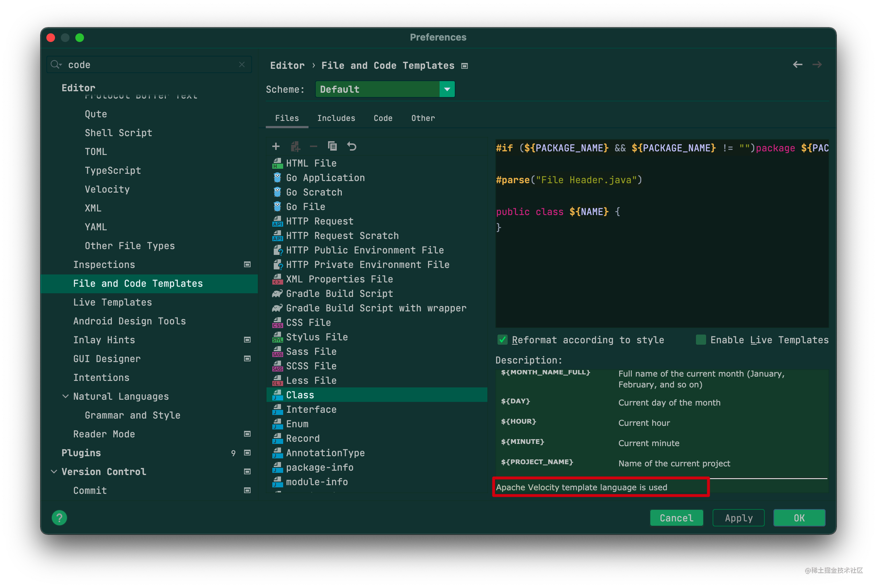Viewport: 877px width, 588px height.
Task: Select the SCSS File template
Action: tap(377, 366)
